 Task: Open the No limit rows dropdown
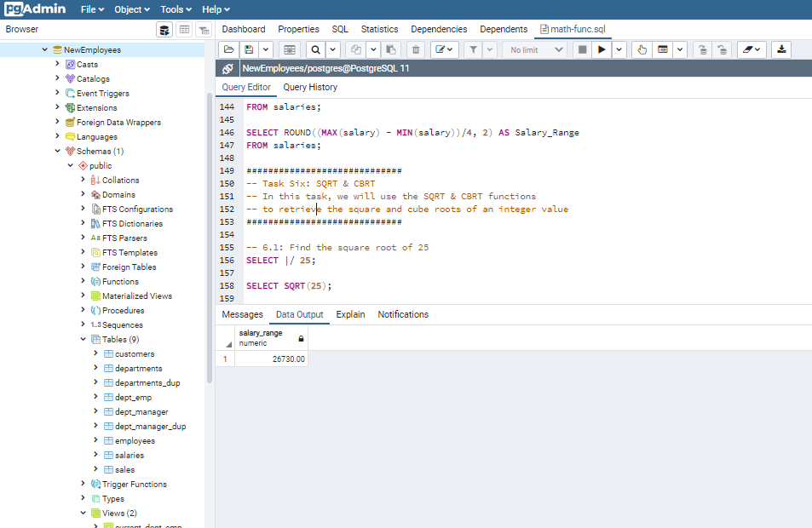[x=536, y=50]
